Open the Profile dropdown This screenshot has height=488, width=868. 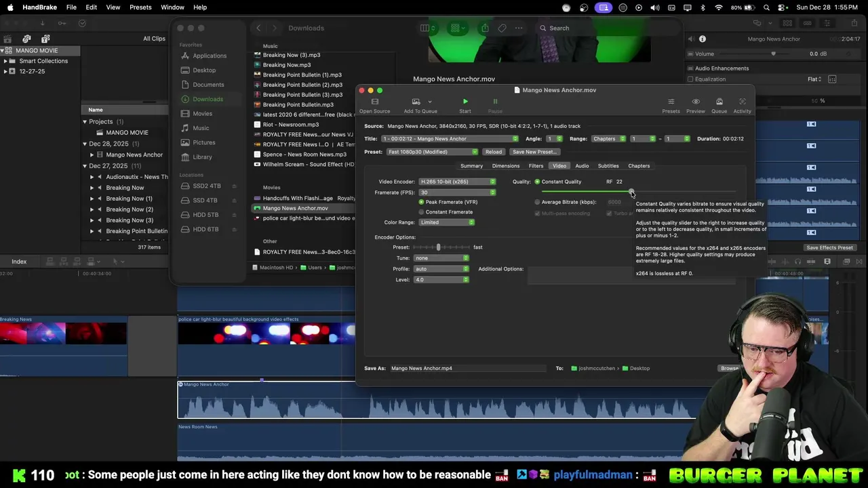[441, 269]
